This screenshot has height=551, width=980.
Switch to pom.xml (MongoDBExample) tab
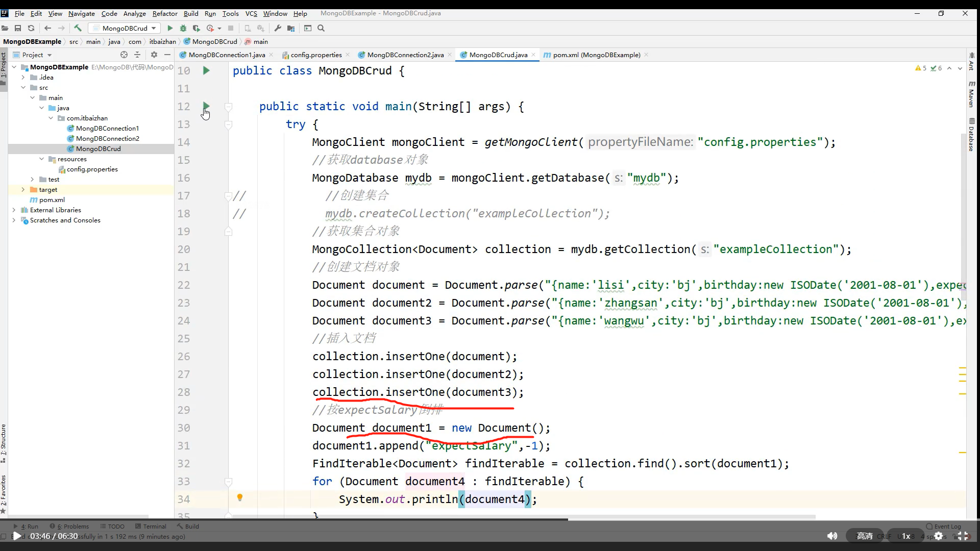point(596,55)
